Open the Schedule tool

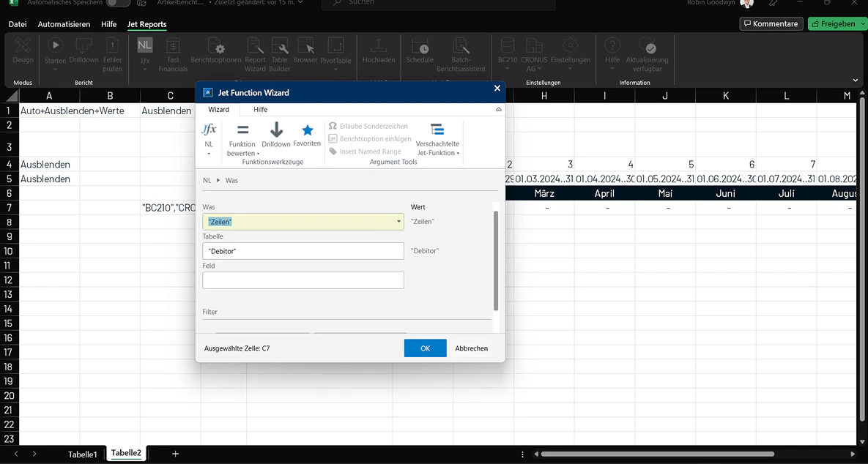pos(420,50)
